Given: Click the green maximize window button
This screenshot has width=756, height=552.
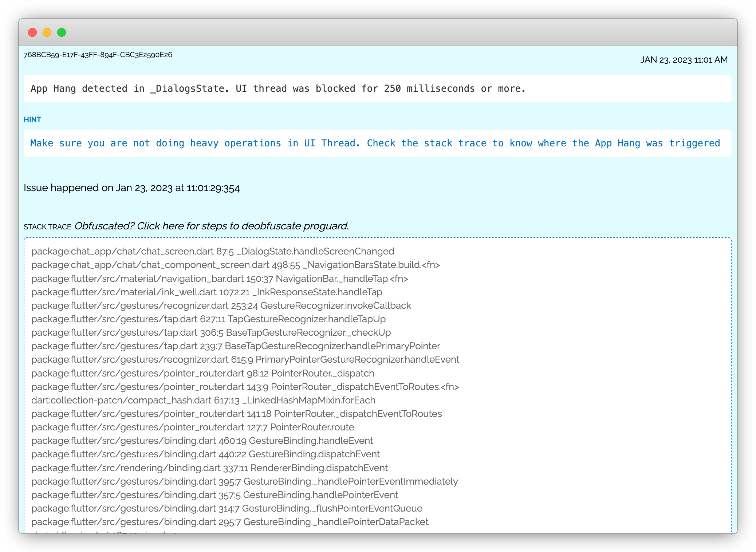Looking at the screenshot, I should tap(62, 32).
